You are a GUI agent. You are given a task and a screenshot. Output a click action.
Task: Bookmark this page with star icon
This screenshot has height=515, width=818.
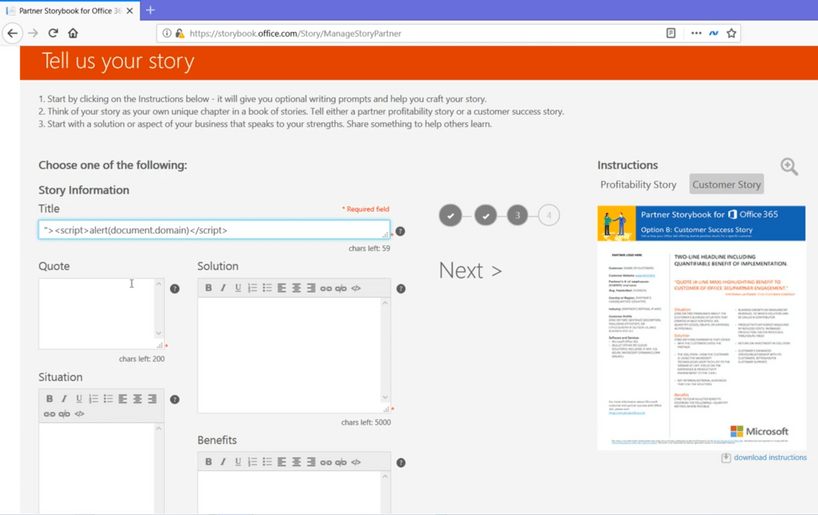(x=731, y=33)
